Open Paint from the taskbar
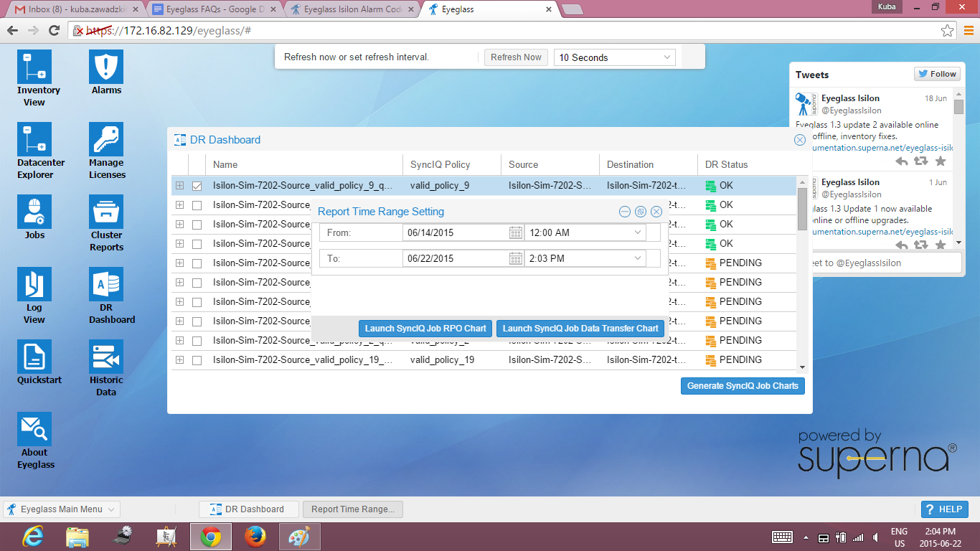The width and height of the screenshot is (980, 551). [298, 537]
